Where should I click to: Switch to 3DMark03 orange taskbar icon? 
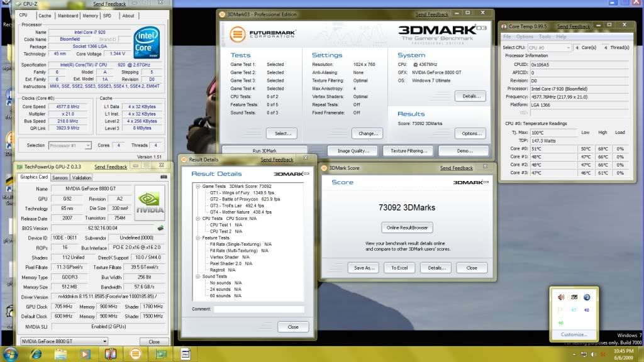tap(135, 353)
